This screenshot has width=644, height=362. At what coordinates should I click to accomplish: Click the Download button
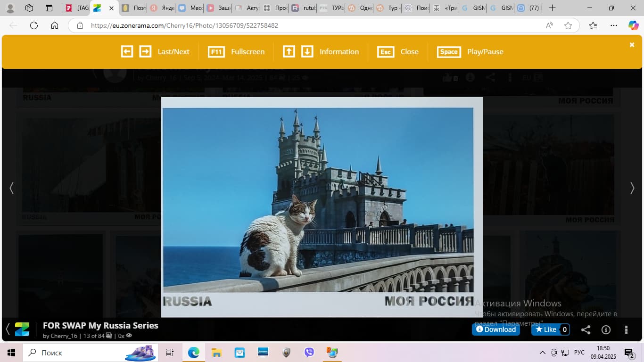pyautogui.click(x=495, y=329)
